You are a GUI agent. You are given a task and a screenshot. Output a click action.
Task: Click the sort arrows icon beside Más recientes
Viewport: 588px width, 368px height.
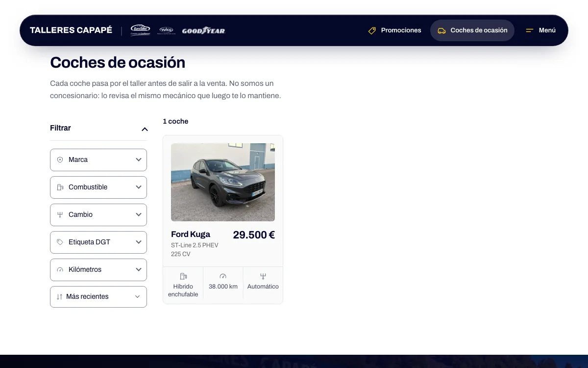coord(60,297)
